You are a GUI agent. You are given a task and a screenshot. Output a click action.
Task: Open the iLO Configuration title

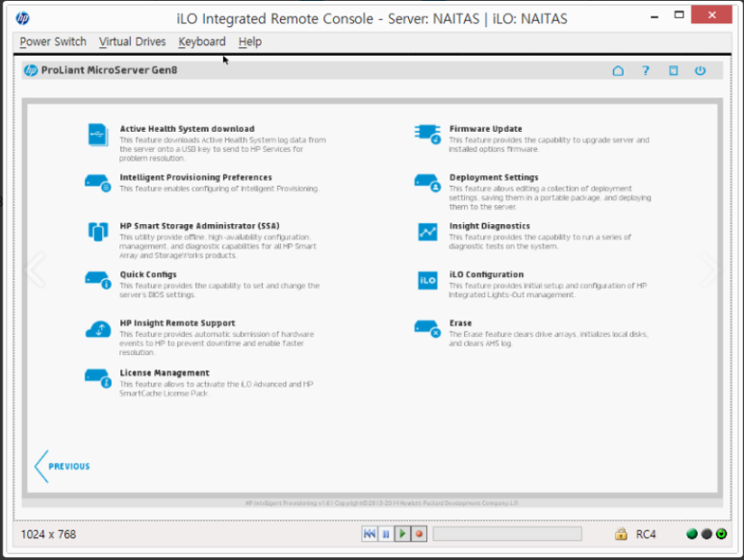[x=486, y=274]
